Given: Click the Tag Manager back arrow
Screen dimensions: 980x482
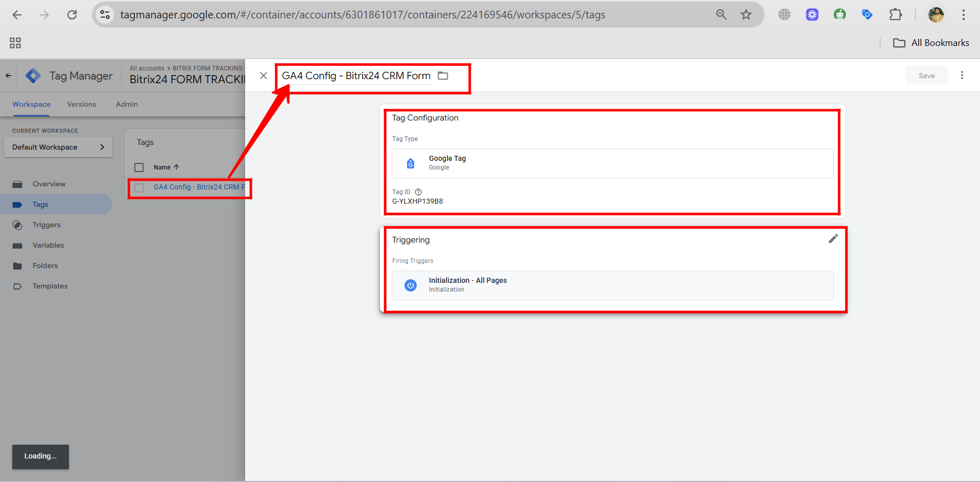Looking at the screenshot, I should click(8, 76).
